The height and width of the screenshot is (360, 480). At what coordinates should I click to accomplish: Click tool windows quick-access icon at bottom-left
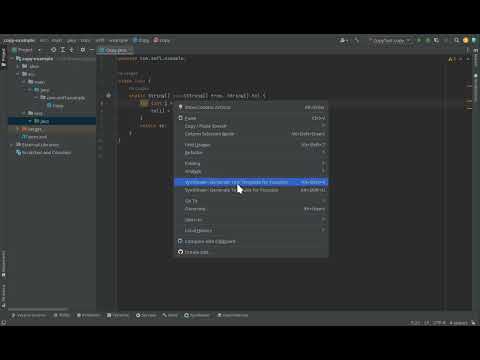pos(4,323)
